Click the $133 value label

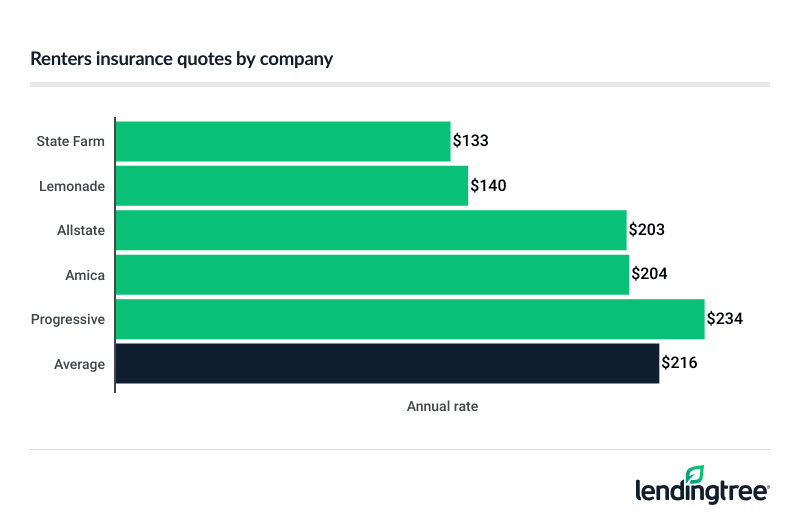[x=470, y=141]
